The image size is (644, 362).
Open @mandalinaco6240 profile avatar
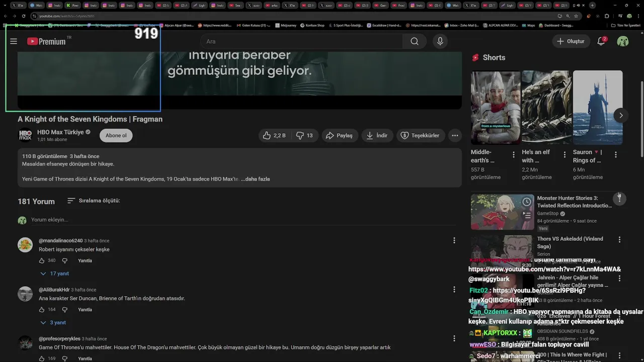click(x=25, y=245)
